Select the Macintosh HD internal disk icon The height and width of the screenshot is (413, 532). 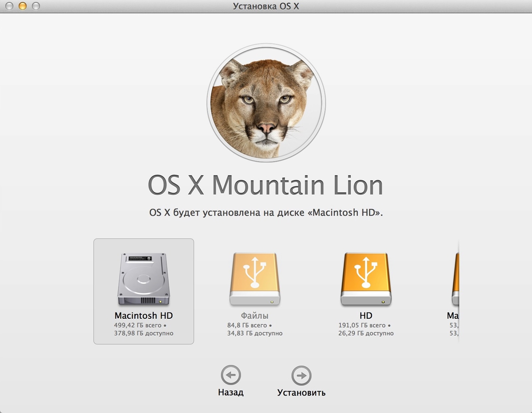pyautogui.click(x=144, y=279)
